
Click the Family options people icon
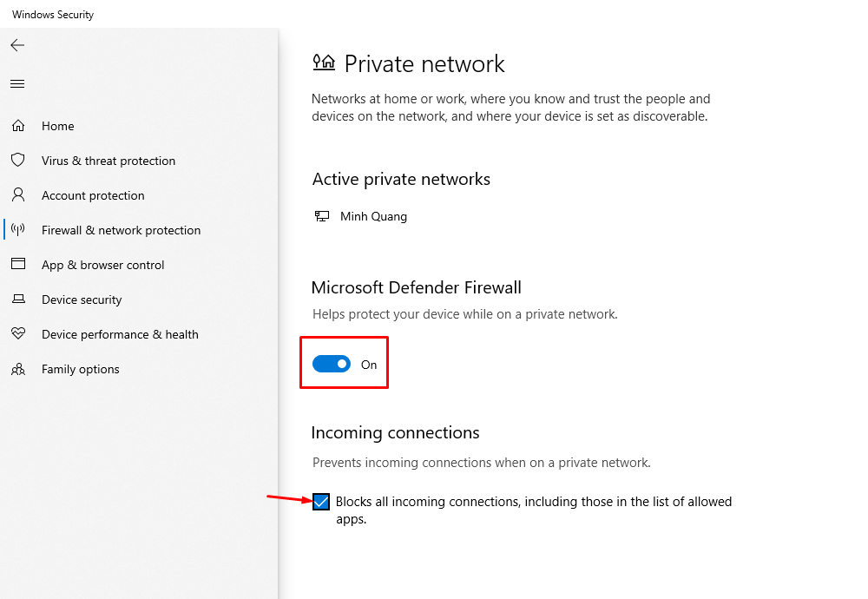[x=18, y=369]
